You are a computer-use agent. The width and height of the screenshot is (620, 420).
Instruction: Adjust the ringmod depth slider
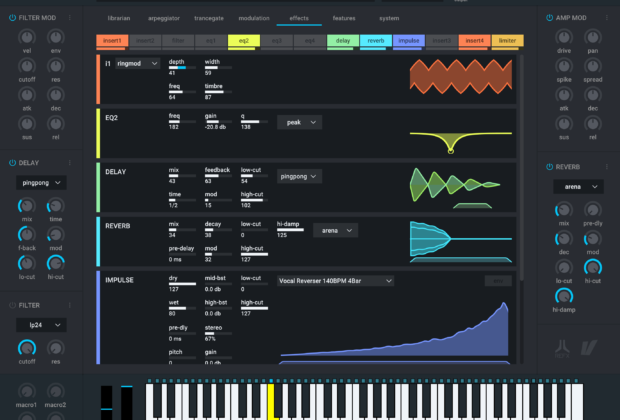pos(182,68)
